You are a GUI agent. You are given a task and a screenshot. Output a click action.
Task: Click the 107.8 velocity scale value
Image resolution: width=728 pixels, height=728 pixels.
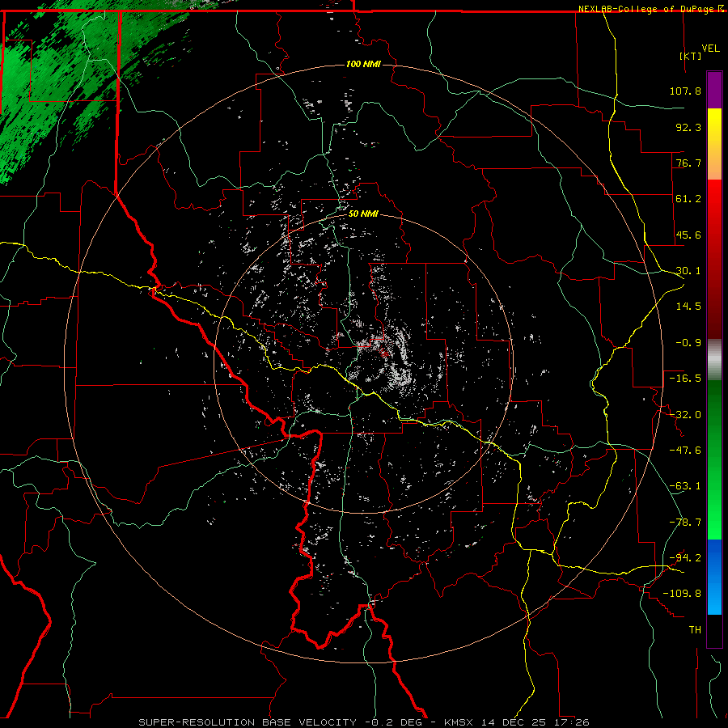[x=685, y=91]
